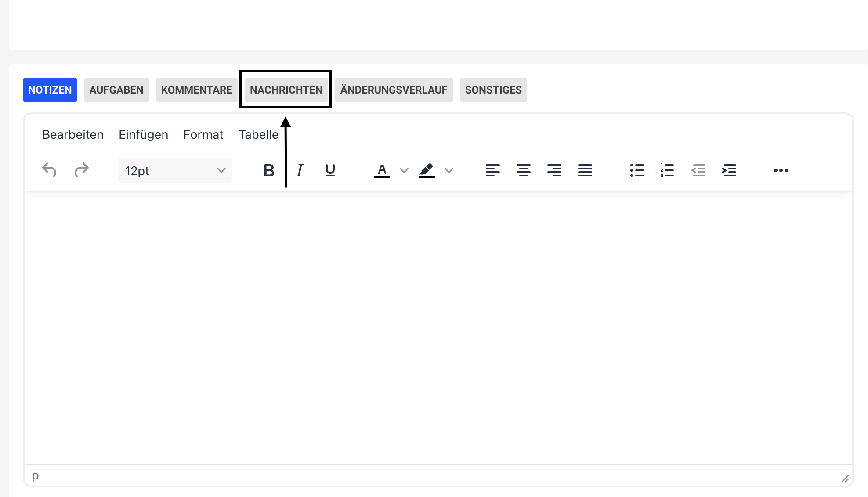Click the redo arrow icon

click(x=82, y=170)
